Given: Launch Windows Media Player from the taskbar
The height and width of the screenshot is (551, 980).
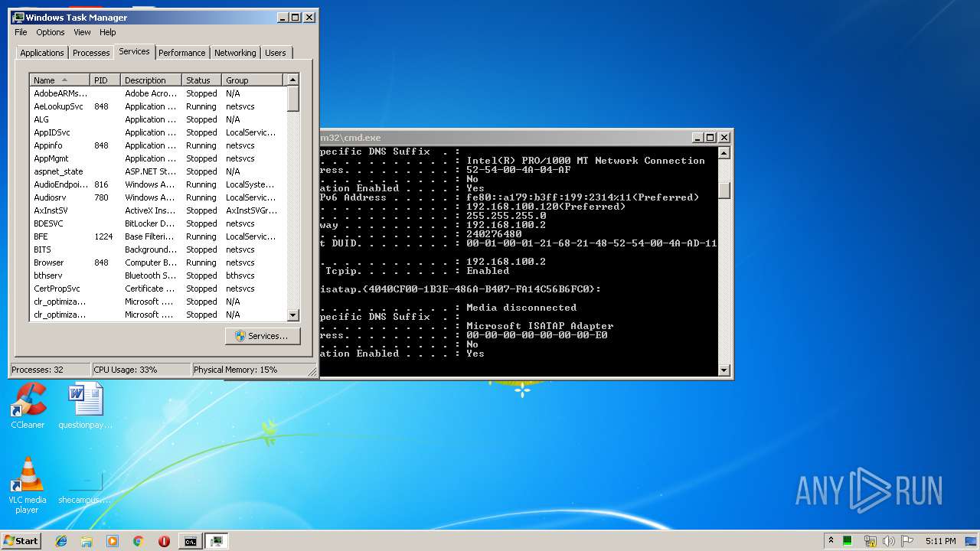Looking at the screenshot, I should (x=113, y=541).
